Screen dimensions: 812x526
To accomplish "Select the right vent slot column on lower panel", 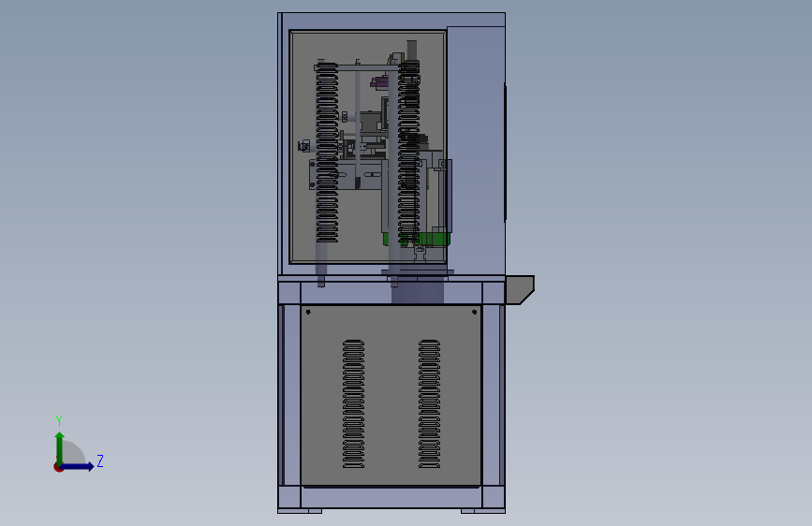I will tap(429, 403).
